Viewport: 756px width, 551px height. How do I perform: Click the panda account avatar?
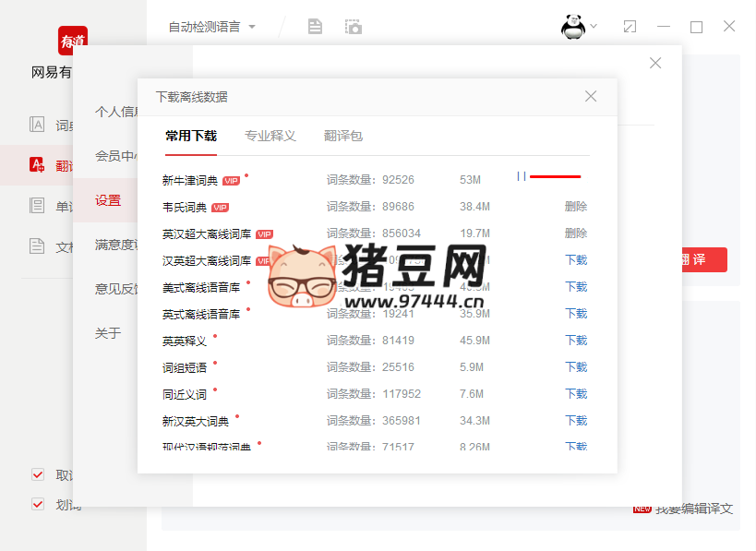[575, 27]
